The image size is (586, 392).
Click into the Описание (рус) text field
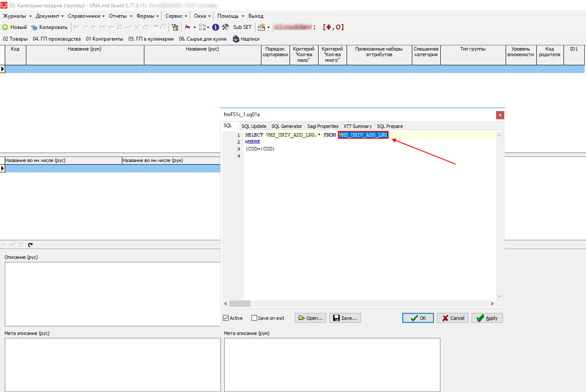[x=113, y=294]
